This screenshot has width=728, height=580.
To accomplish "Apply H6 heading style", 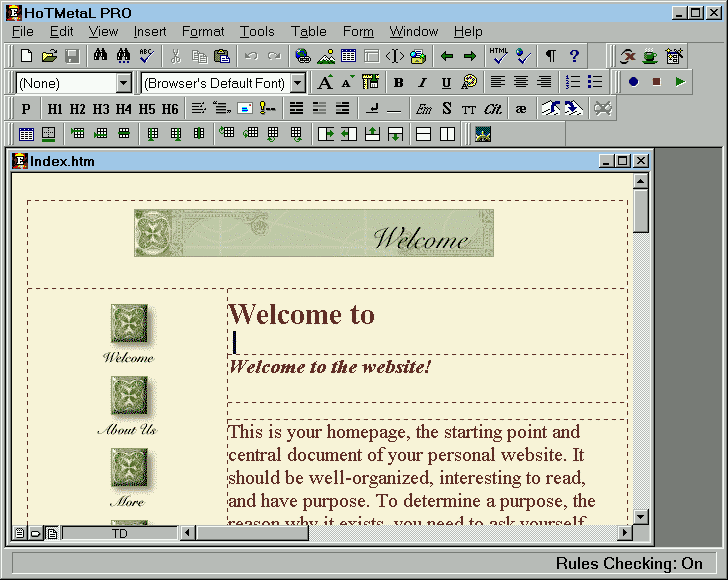I will [x=170, y=109].
